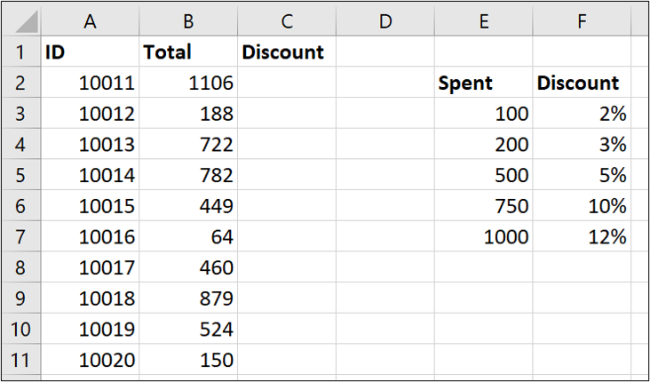Select row 4 header
Viewport: 650px width, 382px height.
click(21, 144)
